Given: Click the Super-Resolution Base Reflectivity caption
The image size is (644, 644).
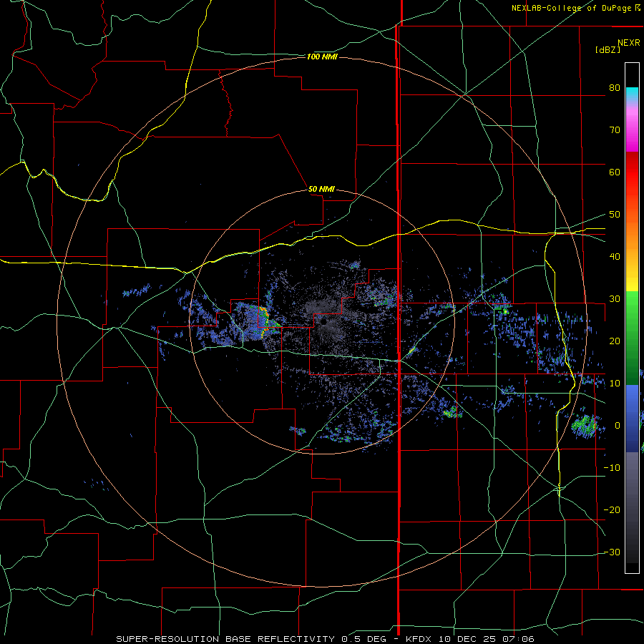Looking at the screenshot, I should pos(325,639).
